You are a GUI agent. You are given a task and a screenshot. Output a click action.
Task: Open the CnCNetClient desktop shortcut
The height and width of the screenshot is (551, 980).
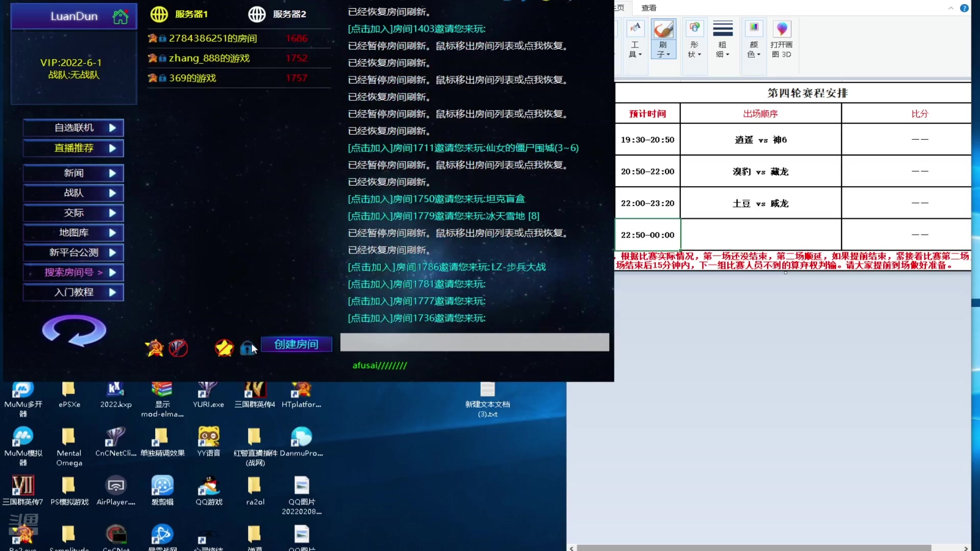click(116, 442)
